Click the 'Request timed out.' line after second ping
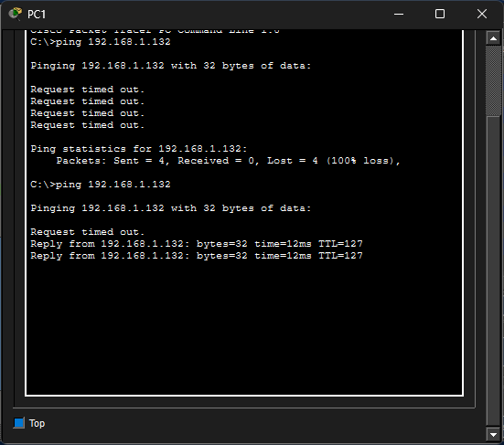Image resolution: width=504 pixels, height=445 pixels. [x=88, y=232]
